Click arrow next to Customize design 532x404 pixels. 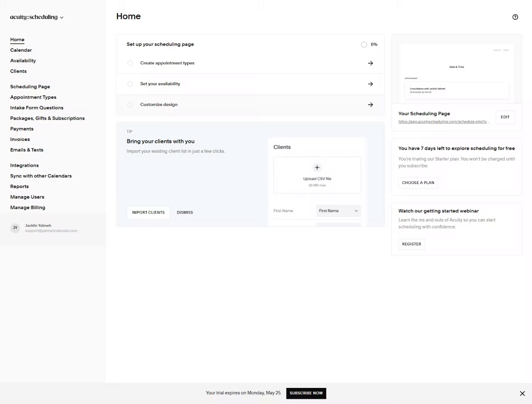[370, 105]
